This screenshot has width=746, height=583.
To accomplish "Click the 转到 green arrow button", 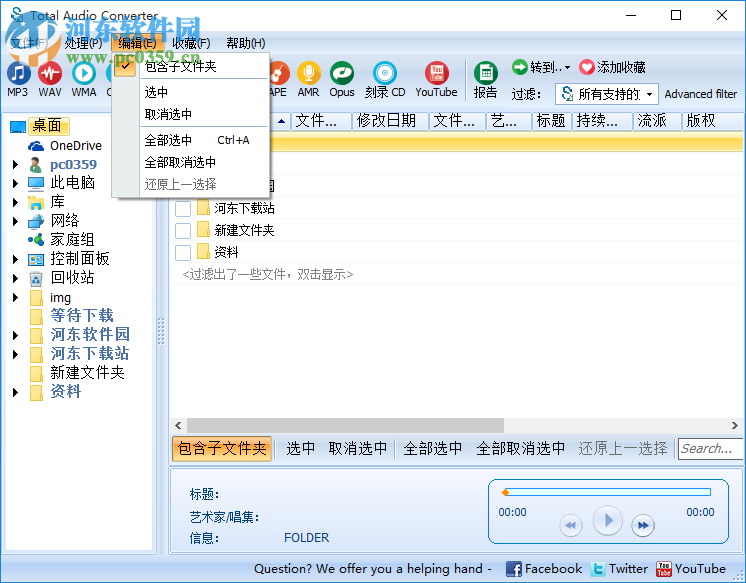I will (x=520, y=67).
